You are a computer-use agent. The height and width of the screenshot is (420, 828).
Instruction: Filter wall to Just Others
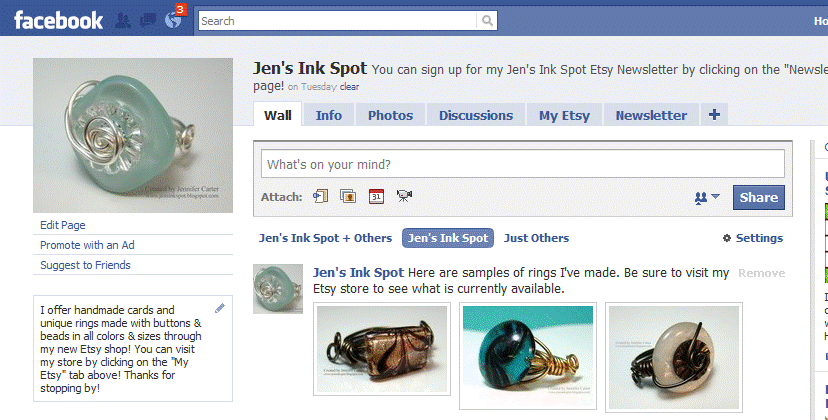point(536,238)
